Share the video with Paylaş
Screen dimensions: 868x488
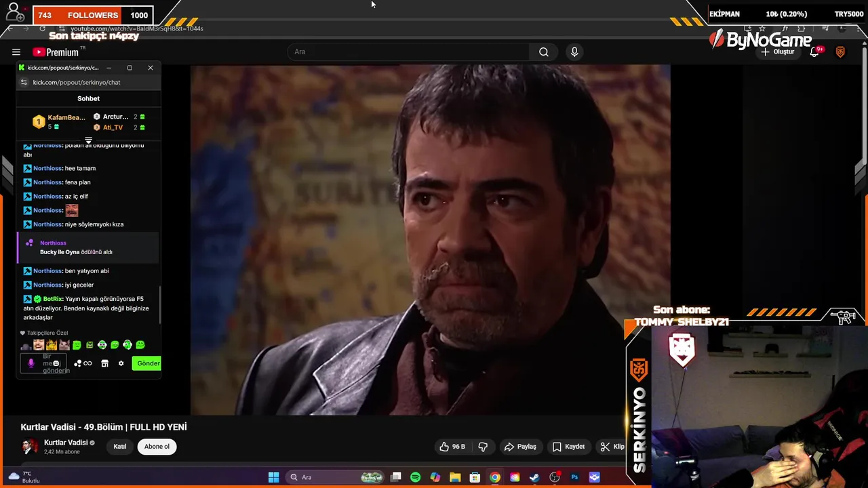[520, 447]
